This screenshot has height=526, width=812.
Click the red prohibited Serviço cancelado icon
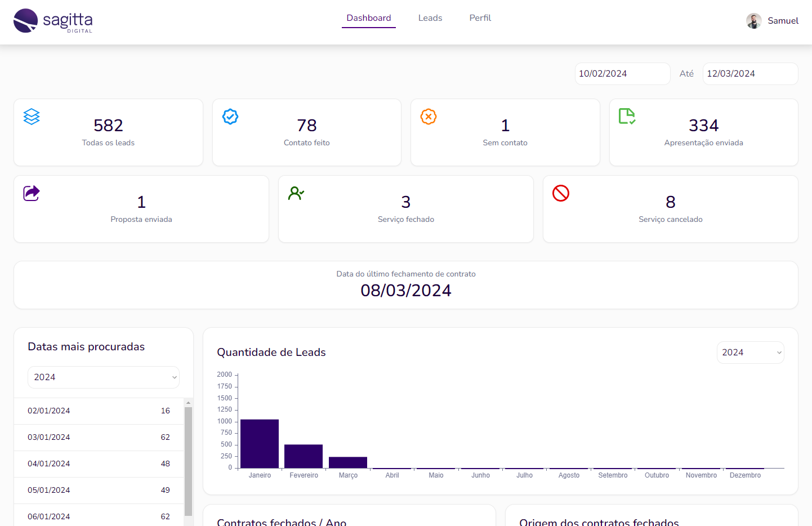(x=561, y=193)
